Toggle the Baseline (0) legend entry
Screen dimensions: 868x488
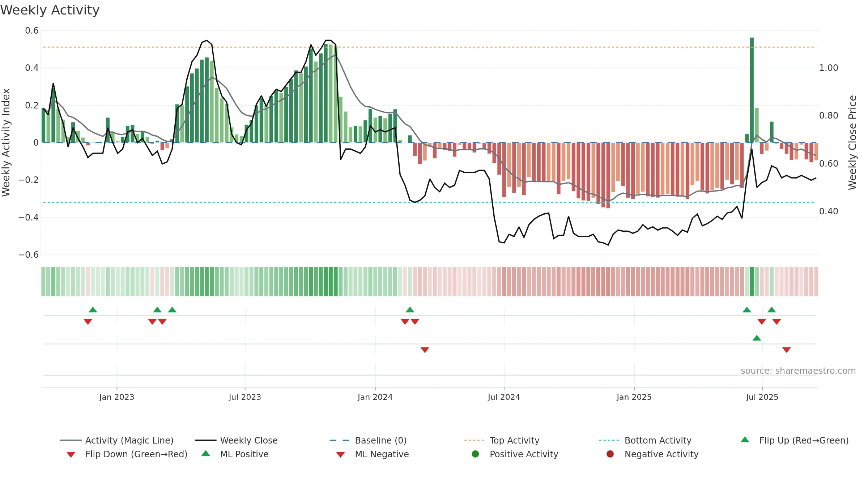368,440
